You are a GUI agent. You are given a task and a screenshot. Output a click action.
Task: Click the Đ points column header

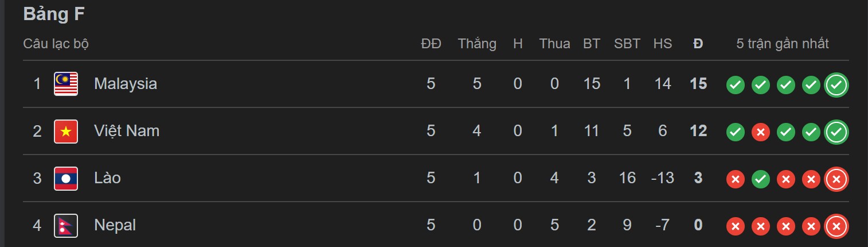pos(698,44)
